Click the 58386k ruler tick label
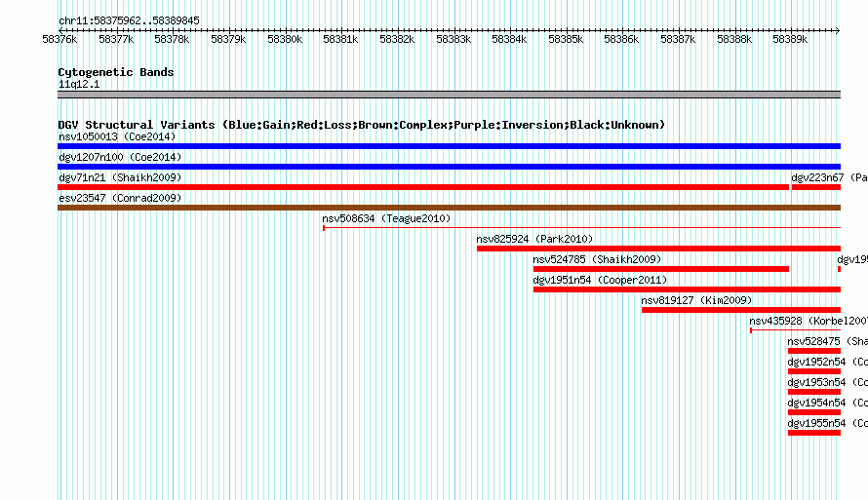This screenshot has width=868, height=500. [621, 39]
